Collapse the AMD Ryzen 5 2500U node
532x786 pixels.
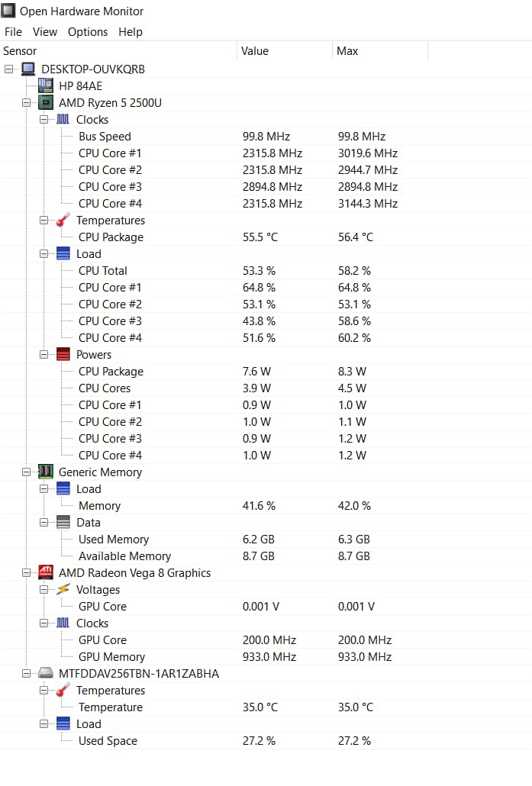[x=27, y=103]
